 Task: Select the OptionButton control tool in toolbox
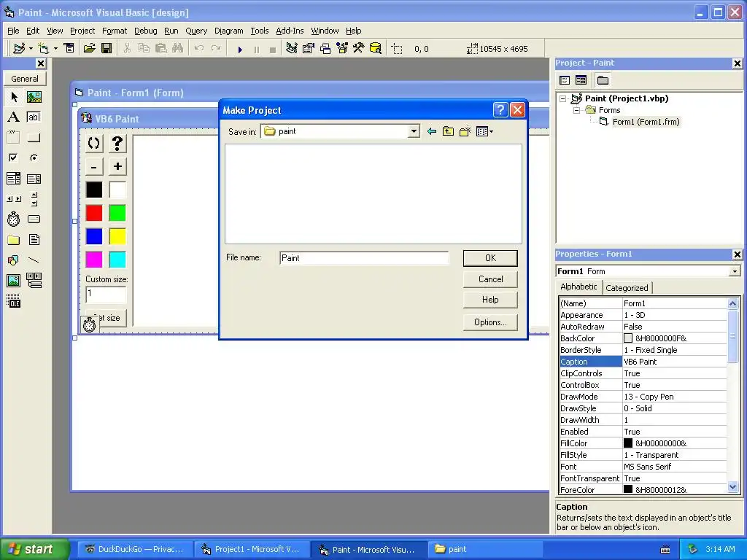34,157
